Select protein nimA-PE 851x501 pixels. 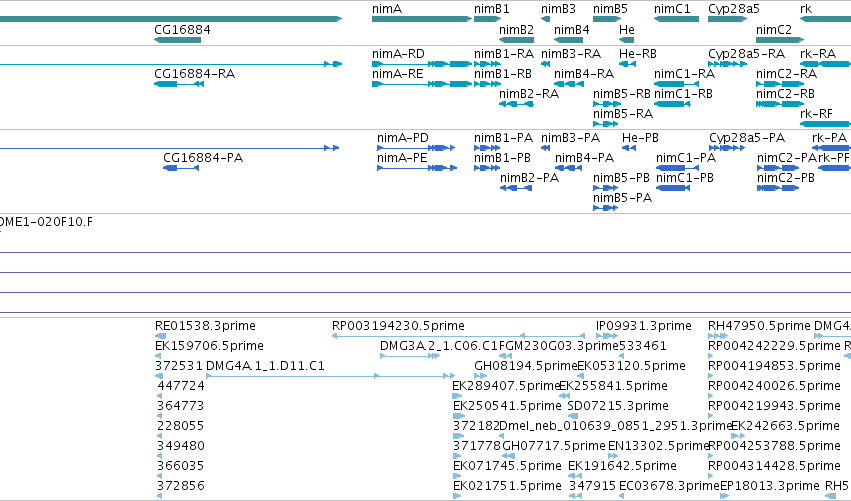417,168
